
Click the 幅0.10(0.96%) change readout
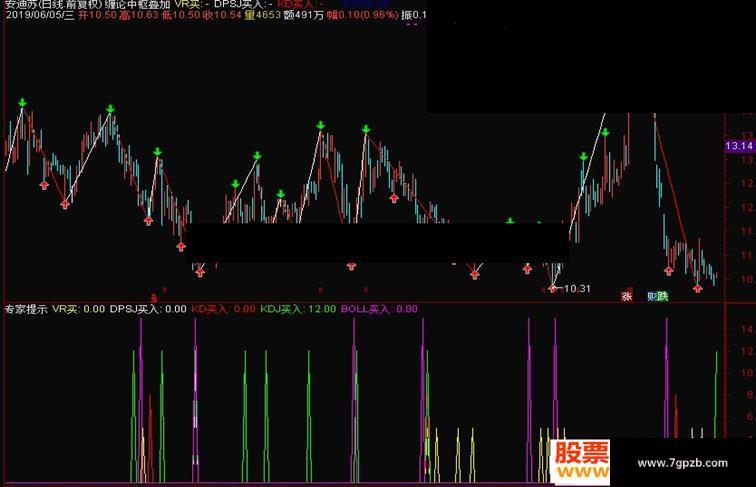[x=363, y=15]
